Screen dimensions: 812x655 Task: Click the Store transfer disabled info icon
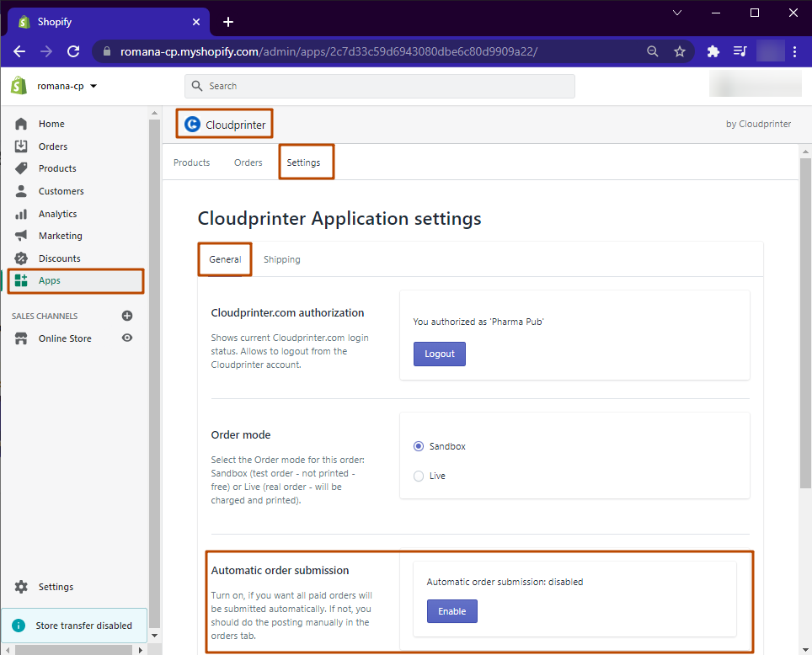(x=19, y=626)
